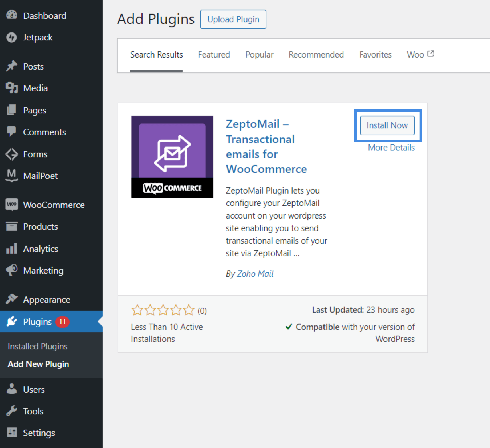Click the Appearance paintbrush icon
490x448 pixels.
(x=12, y=299)
